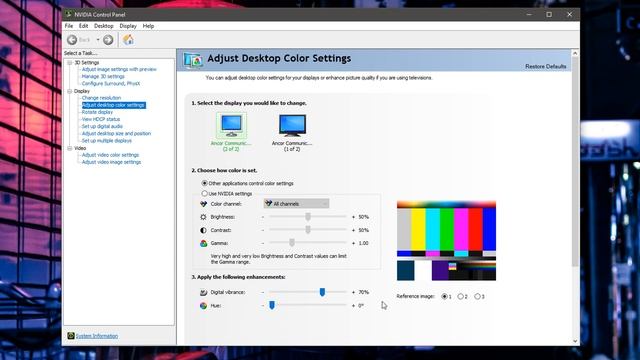The width and height of the screenshot is (640, 360).
Task: Open Configure Surround, PhysX
Action: point(111,83)
